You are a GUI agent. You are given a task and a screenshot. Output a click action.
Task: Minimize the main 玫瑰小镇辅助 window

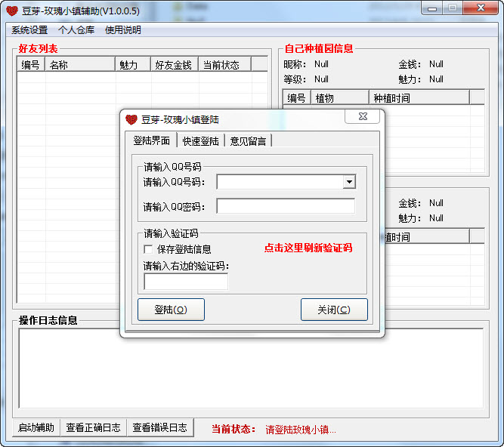[x=432, y=8]
